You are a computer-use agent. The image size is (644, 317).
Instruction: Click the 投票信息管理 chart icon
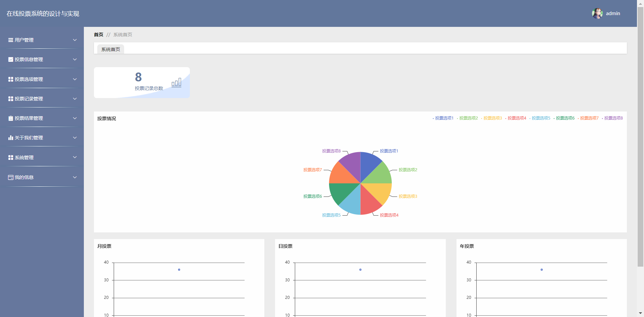(11, 59)
